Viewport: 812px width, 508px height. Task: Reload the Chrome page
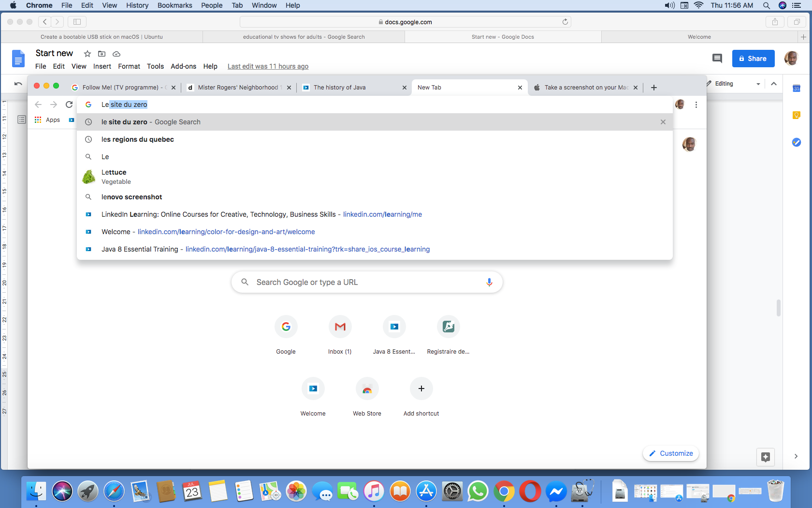69,105
